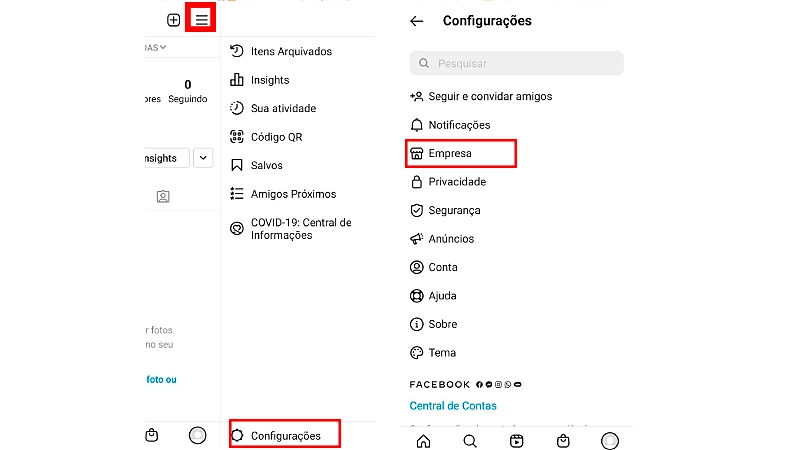Tap the profile avatar in right navigation
The width and height of the screenshot is (800, 450).
pos(610,441)
